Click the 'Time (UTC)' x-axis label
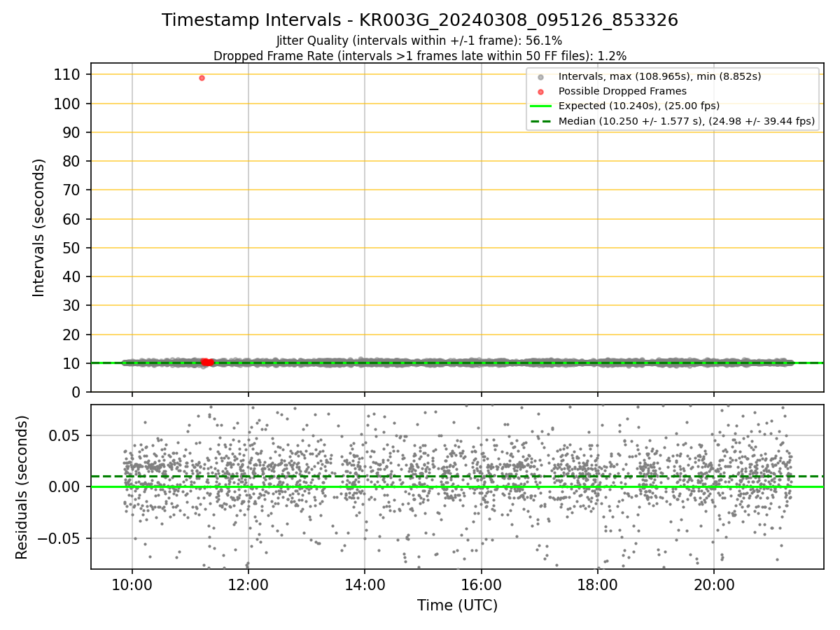Screen dimensions: 840x630 458,605
